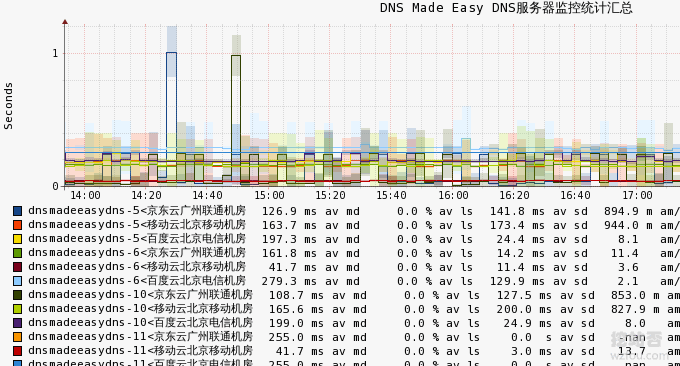Select legend label dnsmadeeasydns-6<移动云北京移动机房
680x366 pixels.
[137, 266]
